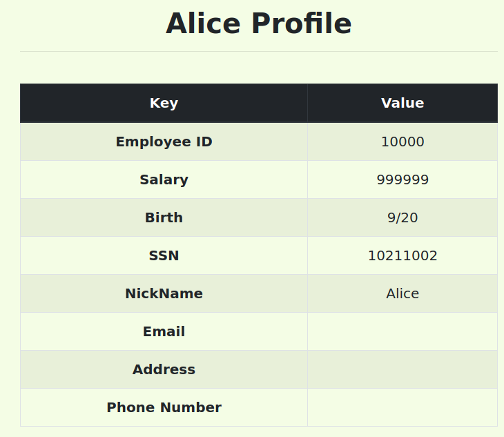Viewport: 504px width, 437px height.
Task: Select the Phone Number label cell
Action: [164, 408]
